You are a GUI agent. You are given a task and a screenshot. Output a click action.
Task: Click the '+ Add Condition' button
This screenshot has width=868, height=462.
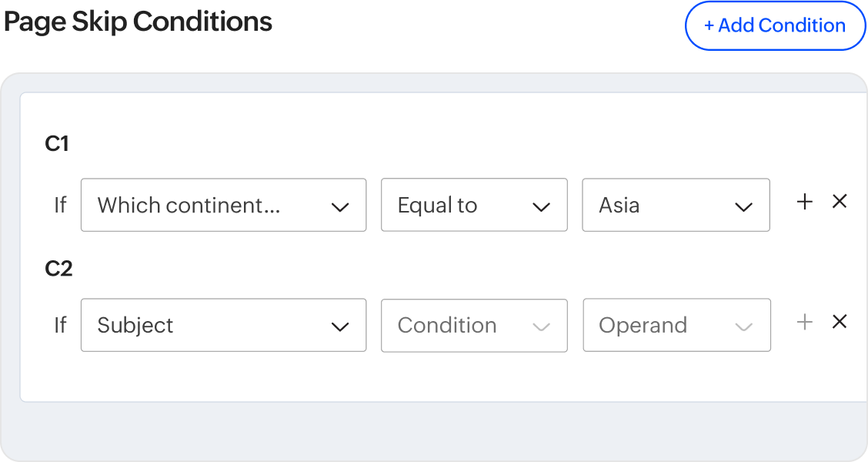click(775, 25)
